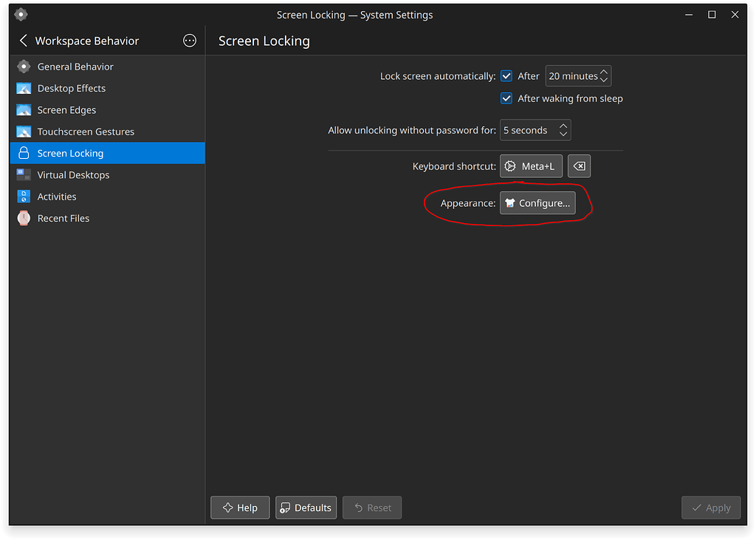
Task: Clear the keyboard shortcut with the backspace icon
Action: click(579, 165)
